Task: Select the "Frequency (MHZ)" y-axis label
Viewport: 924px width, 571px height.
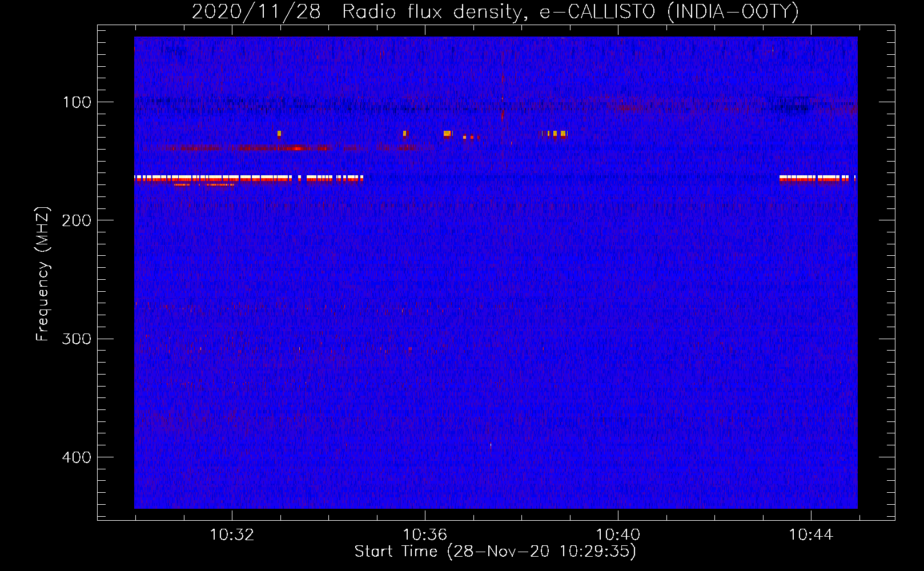Action: [43, 274]
